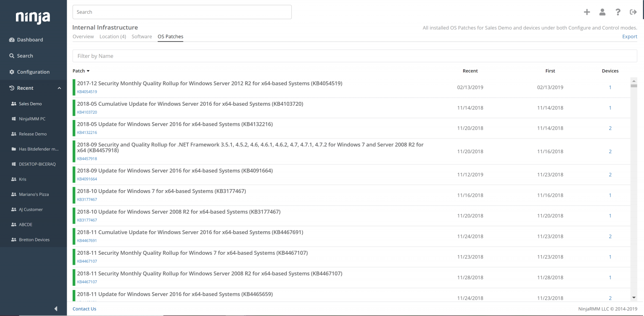The width and height of the screenshot is (644, 316).
Task: Click the Export link
Action: 629,37
